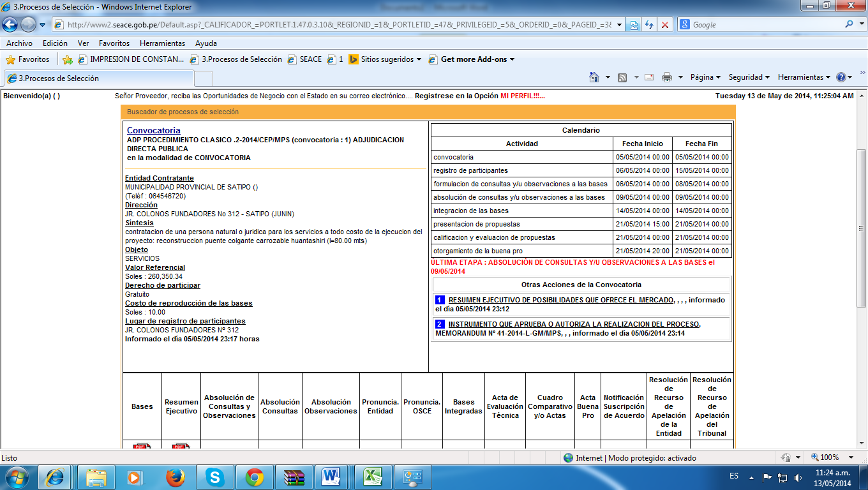868x490 pixels.
Task: Refresh the page using the Refresh icon
Action: point(649,25)
